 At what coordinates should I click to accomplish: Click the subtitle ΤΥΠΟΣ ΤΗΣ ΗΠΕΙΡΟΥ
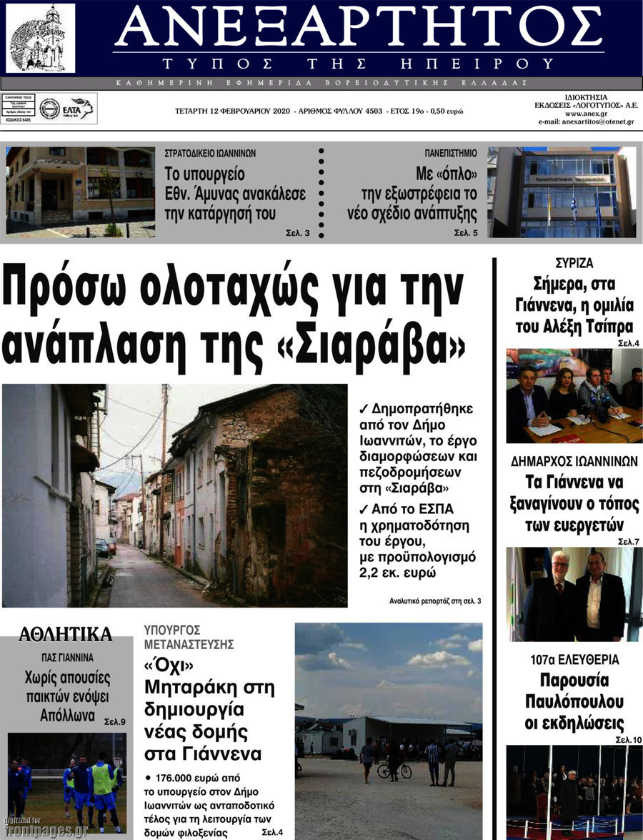358,64
